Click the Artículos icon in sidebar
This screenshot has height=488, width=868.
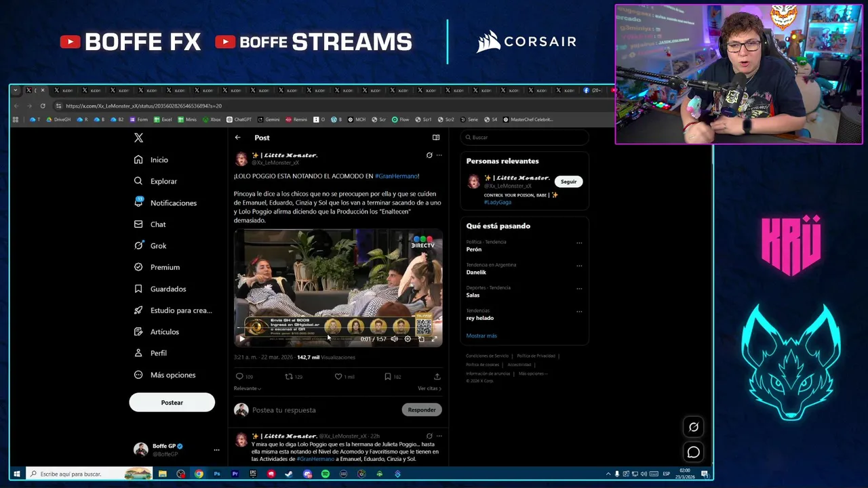pyautogui.click(x=138, y=331)
